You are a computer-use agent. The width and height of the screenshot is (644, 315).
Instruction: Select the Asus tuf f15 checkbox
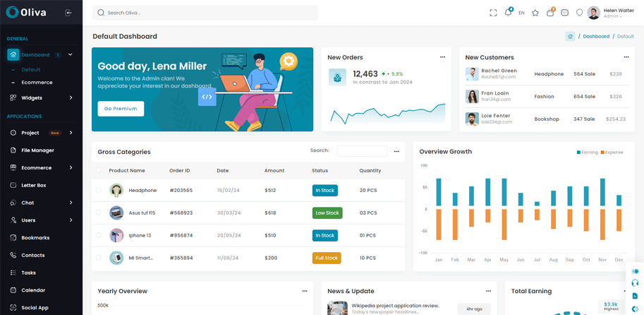[x=99, y=213]
